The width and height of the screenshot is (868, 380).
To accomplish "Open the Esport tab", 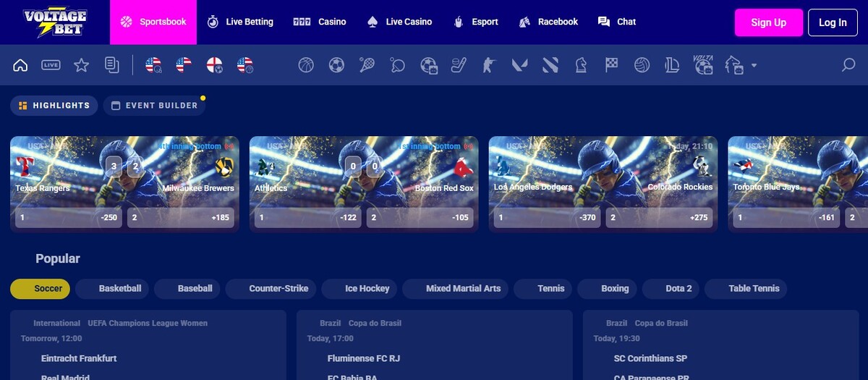I will coord(475,22).
